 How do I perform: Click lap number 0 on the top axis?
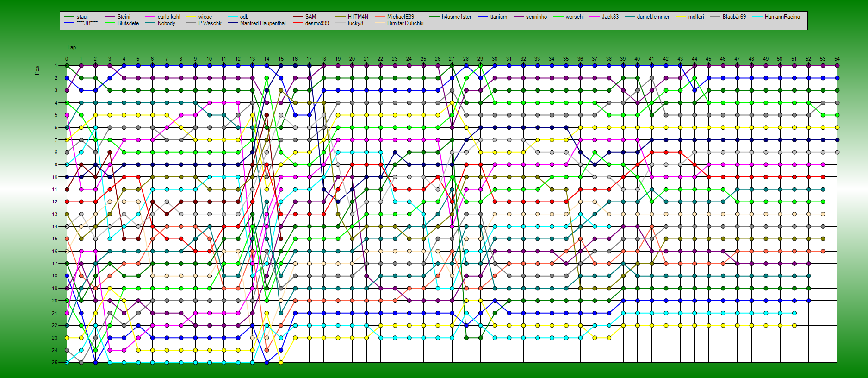tap(67, 59)
